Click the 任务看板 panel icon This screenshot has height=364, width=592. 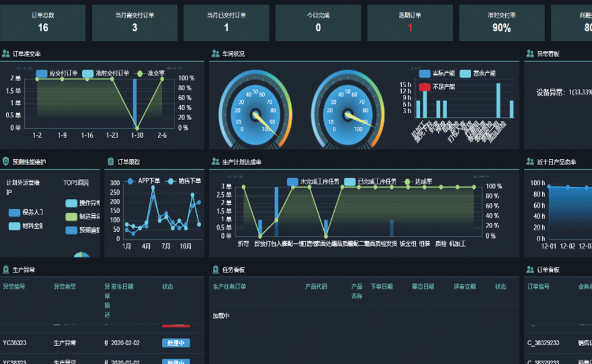(x=216, y=269)
